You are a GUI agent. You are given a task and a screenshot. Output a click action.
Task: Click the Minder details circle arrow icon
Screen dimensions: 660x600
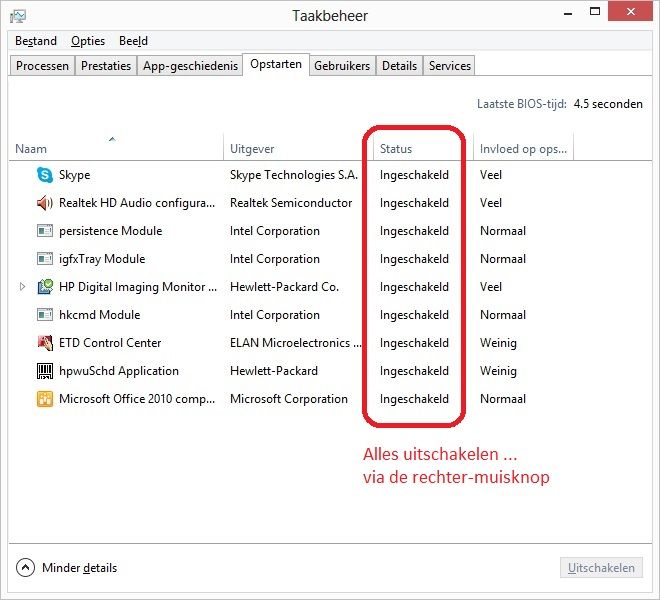click(x=25, y=568)
